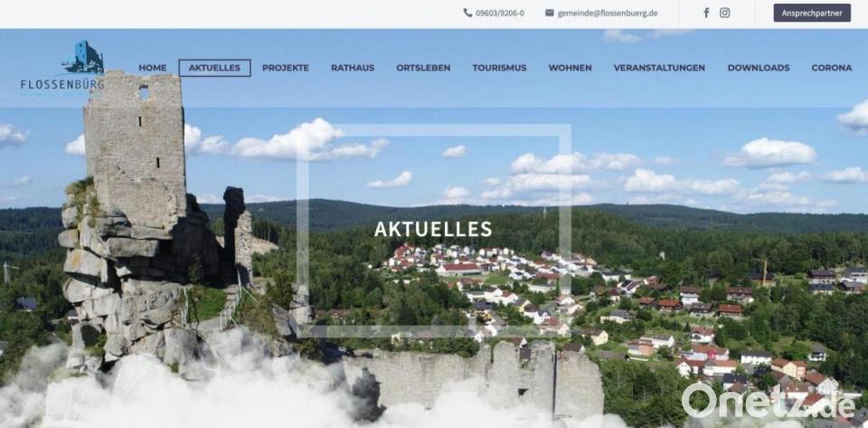Click the gemeinde@flossenbuerg.de email link

(x=608, y=13)
